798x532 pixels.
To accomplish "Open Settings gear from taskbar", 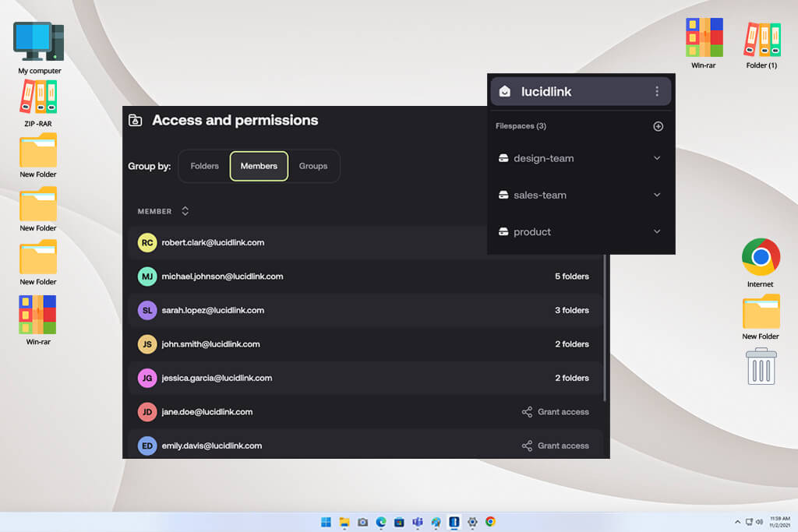I will click(x=472, y=522).
